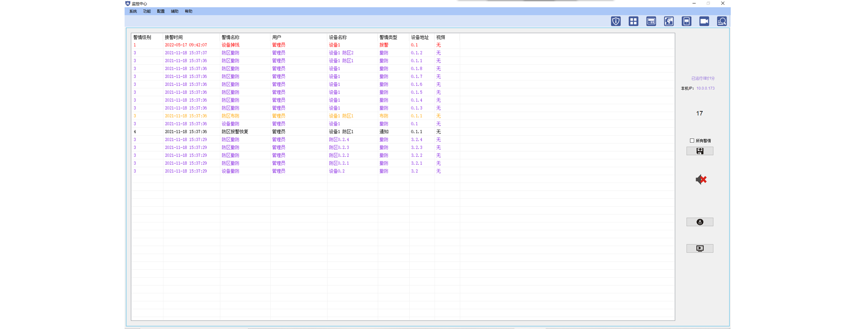Viewport: 868px width, 329px height.
Task: Click the alarm count number 17
Action: 699,113
